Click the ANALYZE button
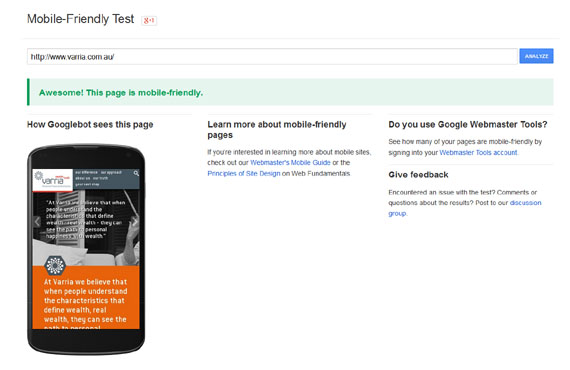Viewport: 570px width, 370px height. (x=536, y=56)
